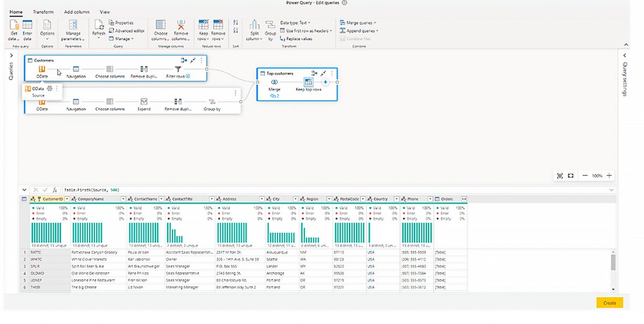This screenshot has height=324, width=644.
Task: Expand the Orders column
Action: pyautogui.click(x=464, y=199)
